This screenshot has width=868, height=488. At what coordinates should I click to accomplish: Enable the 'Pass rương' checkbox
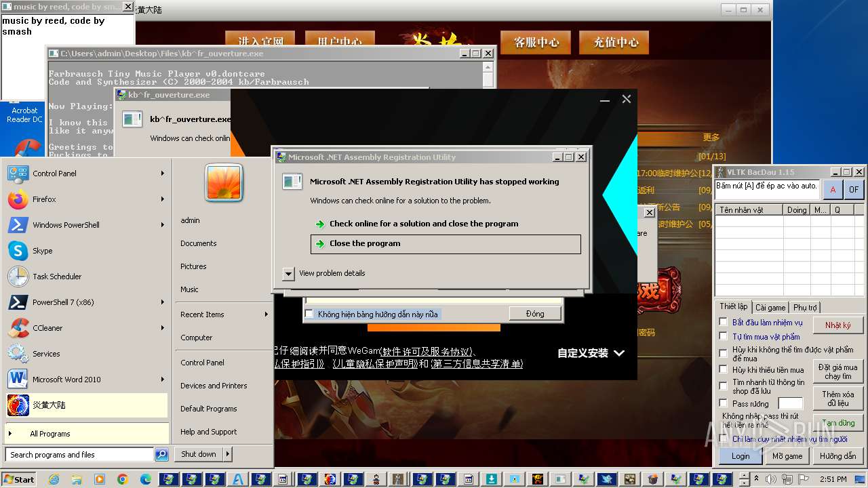tap(724, 403)
